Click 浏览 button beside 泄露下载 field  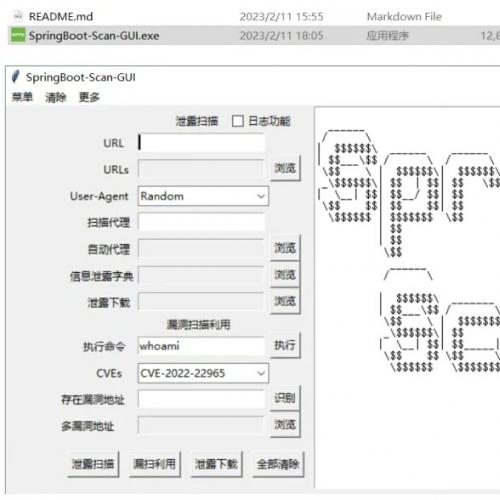[285, 301]
